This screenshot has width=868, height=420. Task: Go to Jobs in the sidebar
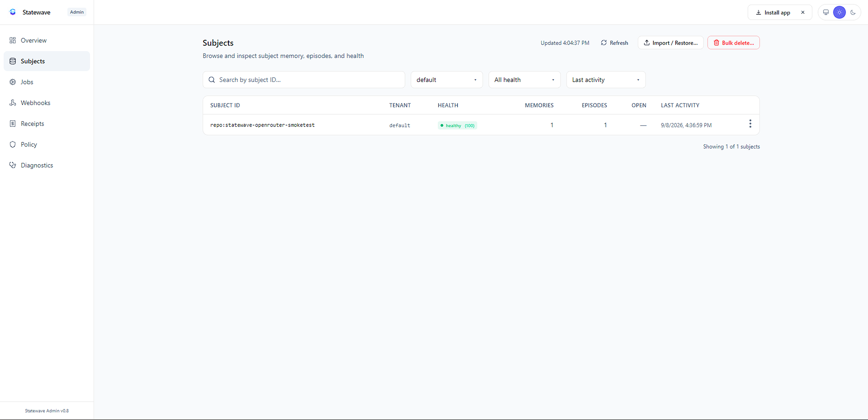[47, 82]
